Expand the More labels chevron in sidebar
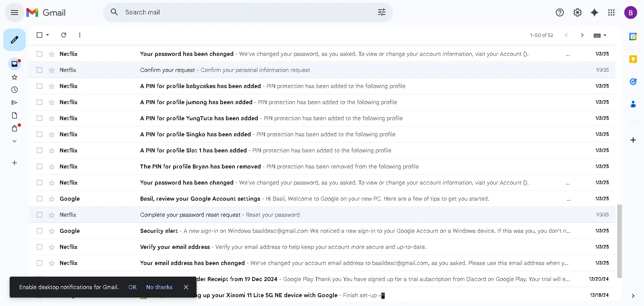The height and width of the screenshot is (306, 644). tap(14, 141)
